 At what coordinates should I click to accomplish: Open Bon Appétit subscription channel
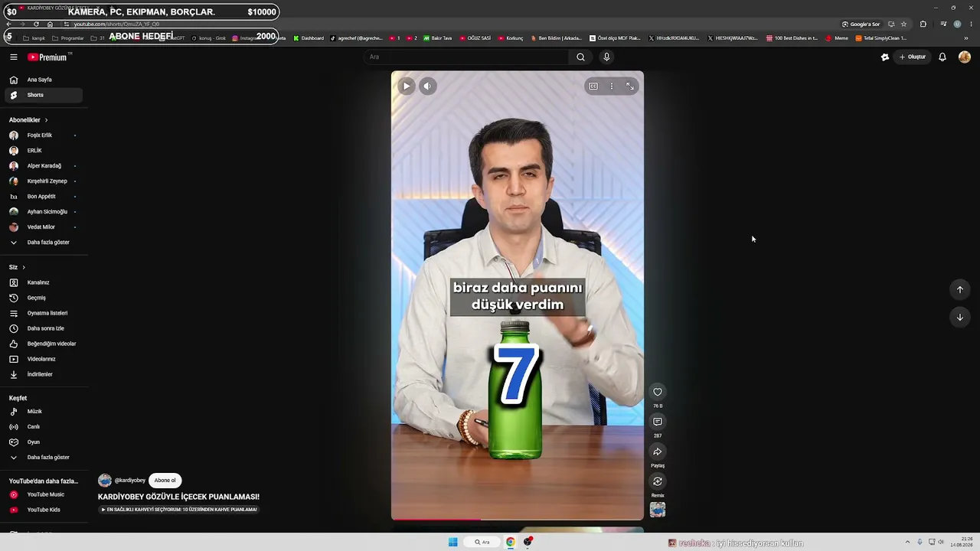coord(44,197)
